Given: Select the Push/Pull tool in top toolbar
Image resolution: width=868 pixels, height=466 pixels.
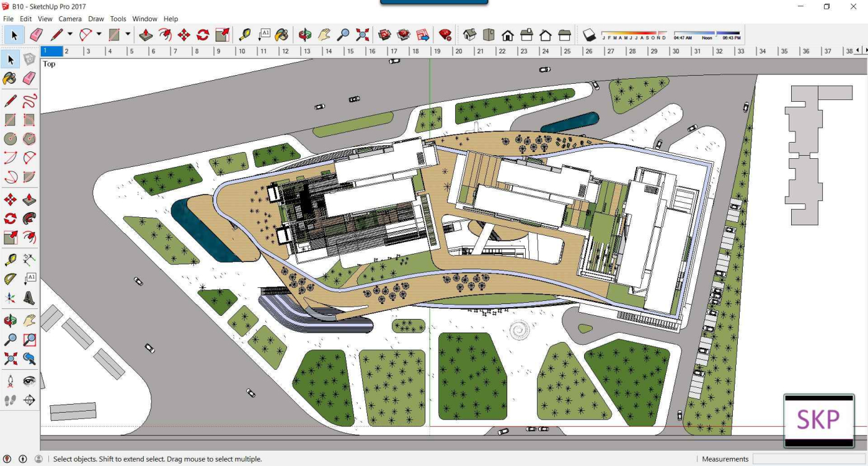Looking at the screenshot, I should pos(146,35).
